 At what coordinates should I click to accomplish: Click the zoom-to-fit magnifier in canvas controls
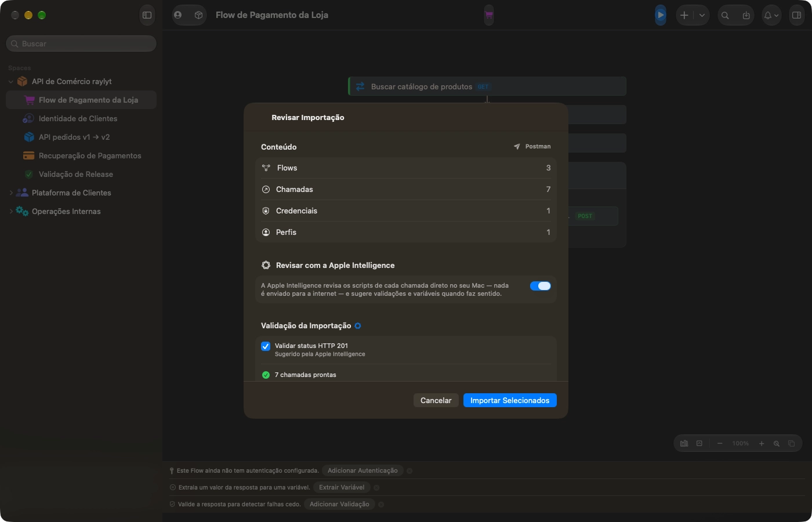click(777, 444)
